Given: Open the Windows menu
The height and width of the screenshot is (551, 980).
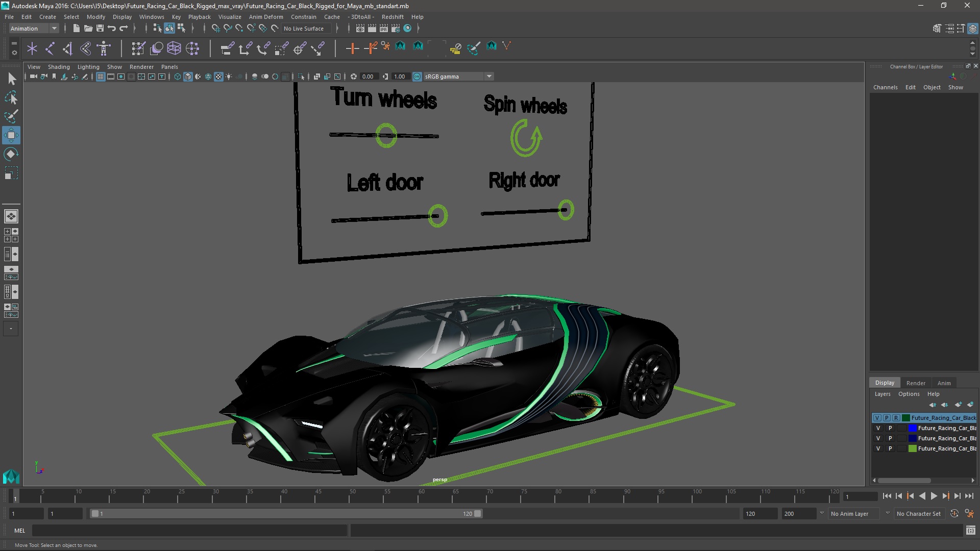Looking at the screenshot, I should [x=152, y=17].
